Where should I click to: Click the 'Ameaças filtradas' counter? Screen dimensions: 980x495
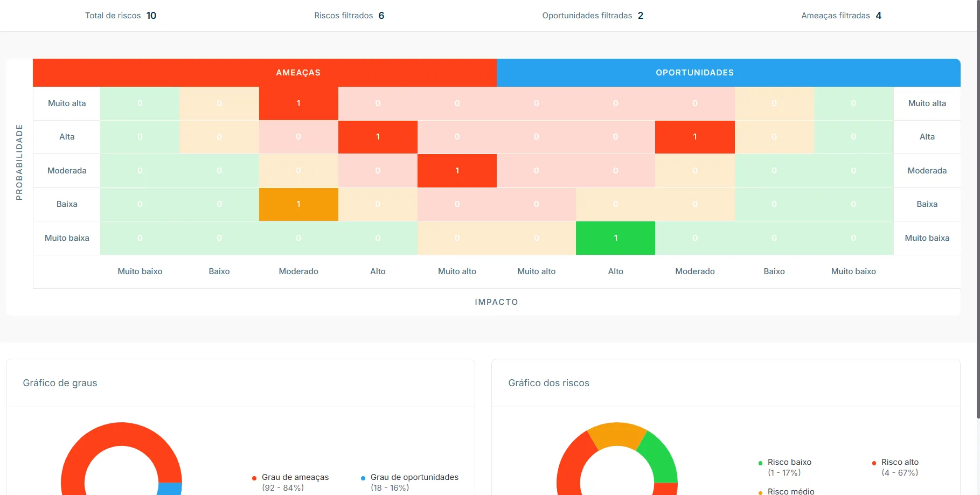(841, 16)
